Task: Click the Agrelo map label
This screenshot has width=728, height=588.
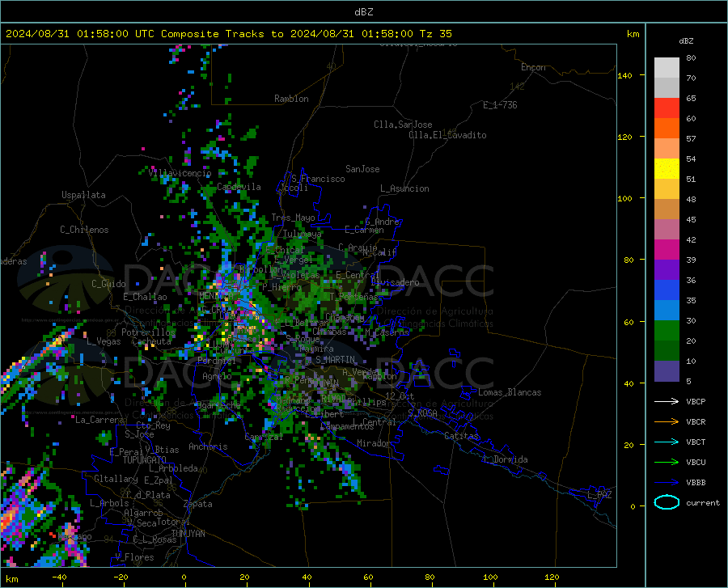Action: tap(217, 376)
